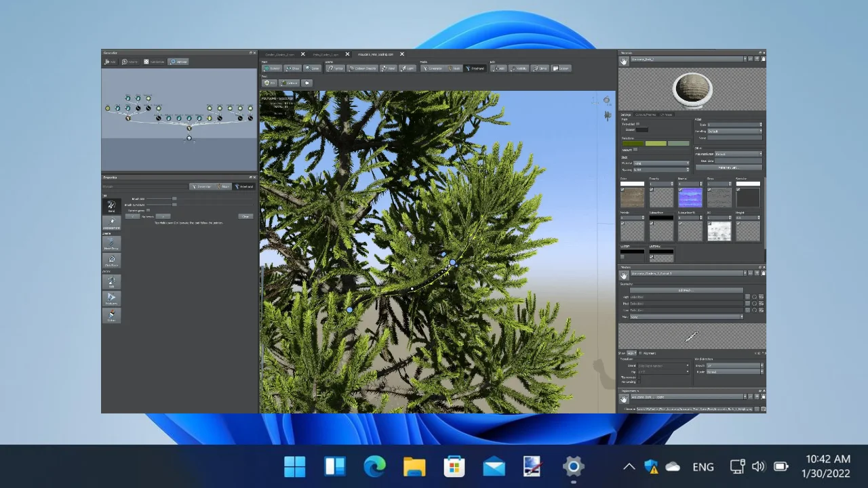Click the Add button in Generation panel
Viewport: 868px width, 488px height.
click(x=111, y=62)
